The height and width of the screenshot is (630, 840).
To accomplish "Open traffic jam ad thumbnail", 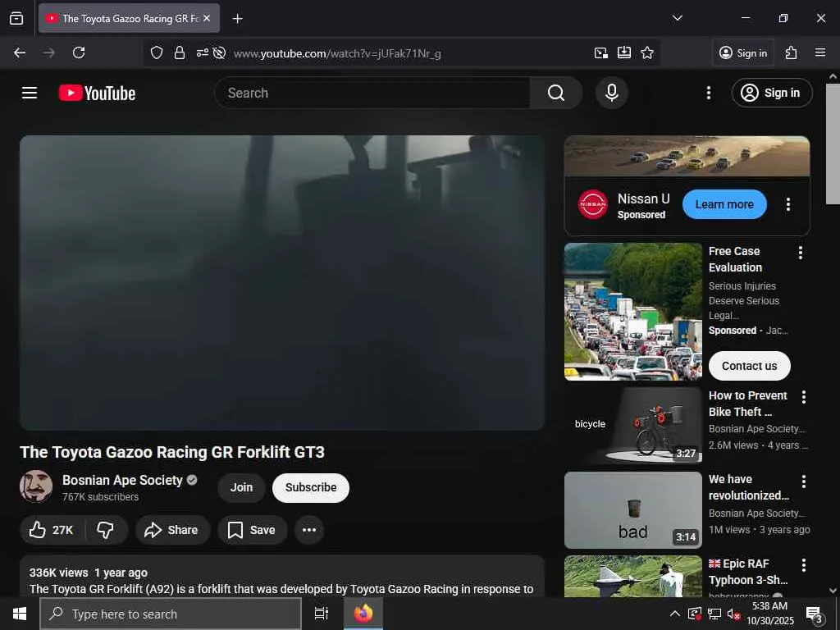I will [633, 312].
